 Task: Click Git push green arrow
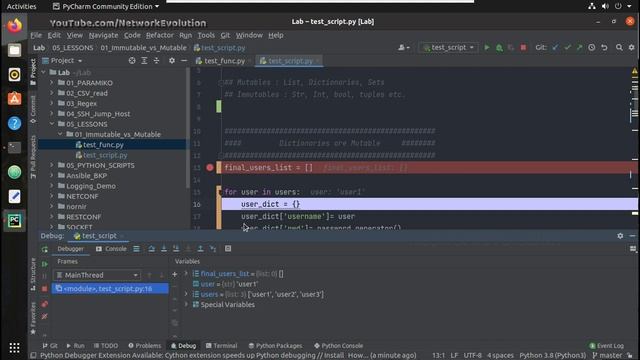click(579, 48)
